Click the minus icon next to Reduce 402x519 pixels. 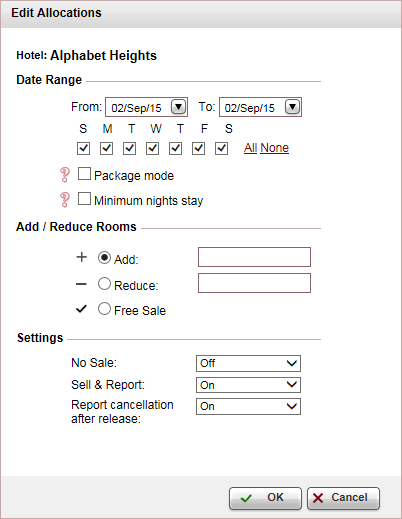tap(81, 284)
